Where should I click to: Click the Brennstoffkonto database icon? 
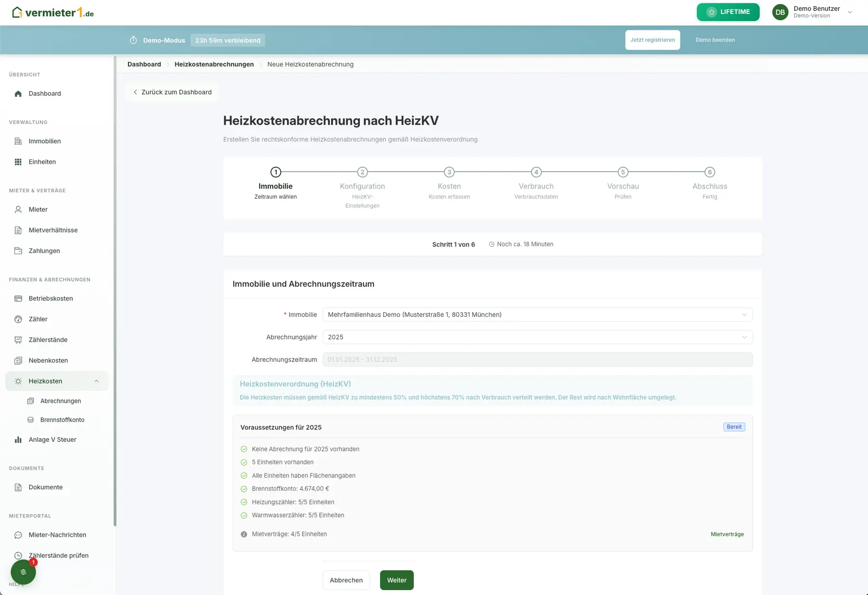pos(31,420)
